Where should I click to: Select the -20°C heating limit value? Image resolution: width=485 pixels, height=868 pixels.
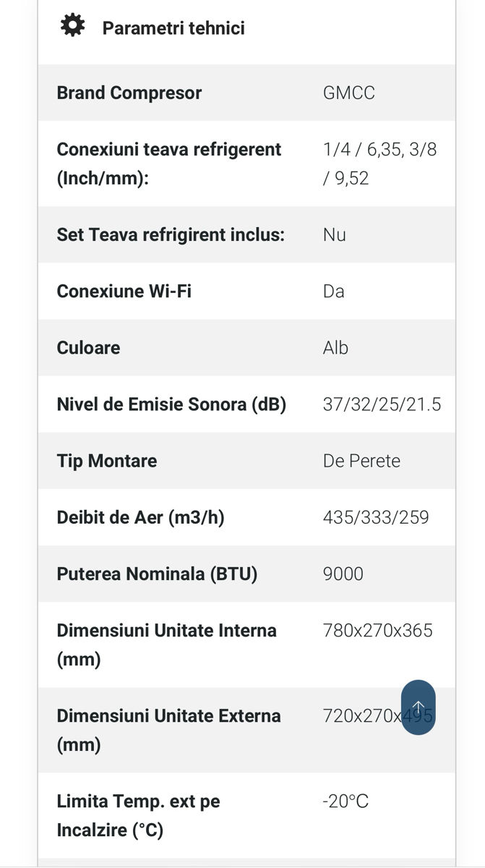coord(345,801)
